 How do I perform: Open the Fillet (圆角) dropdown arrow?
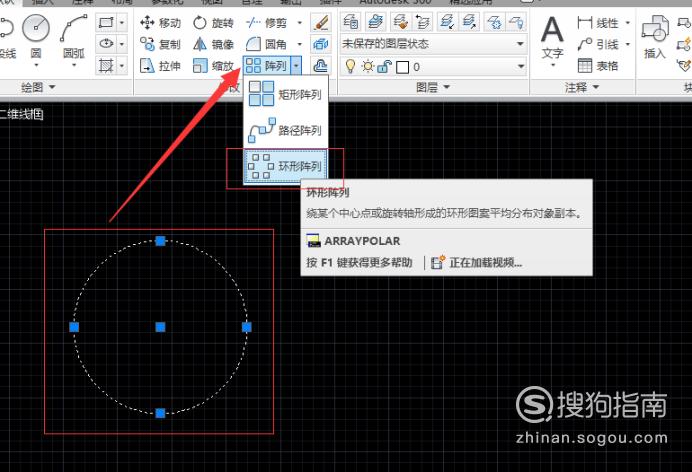300,44
